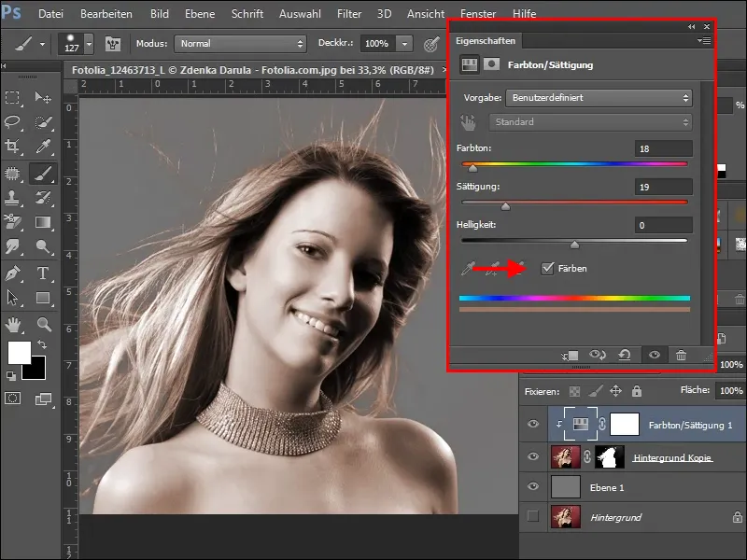Open brush panel toggle in options bar
747x560 pixels.
[x=113, y=44]
